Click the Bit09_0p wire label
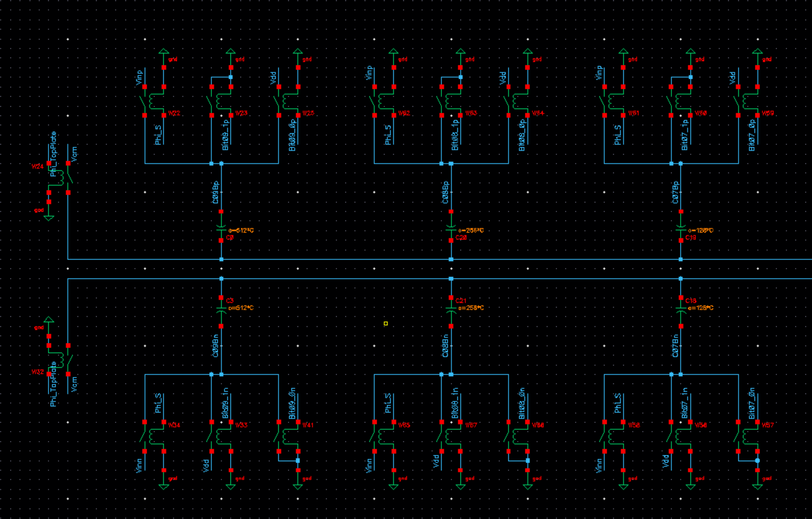 (292, 135)
